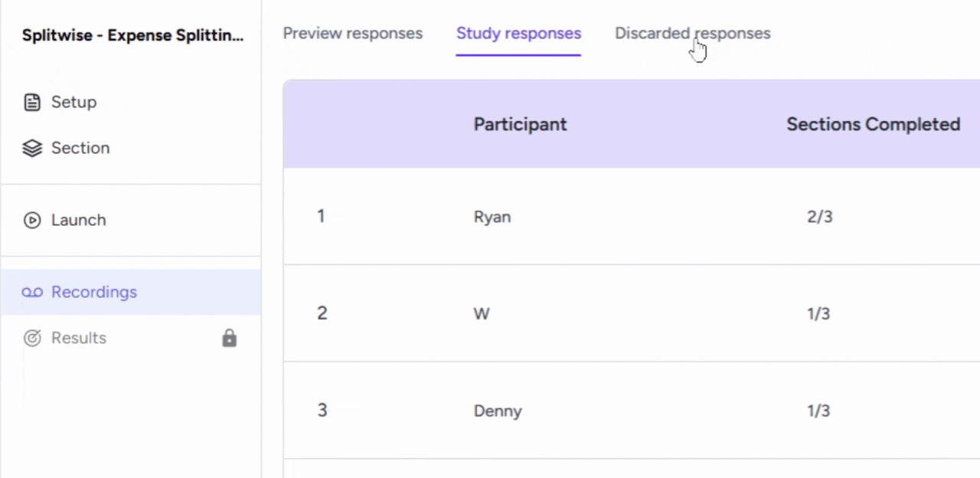This screenshot has width=980, height=478.
Task: Click the Splitwise study title
Action: (132, 35)
